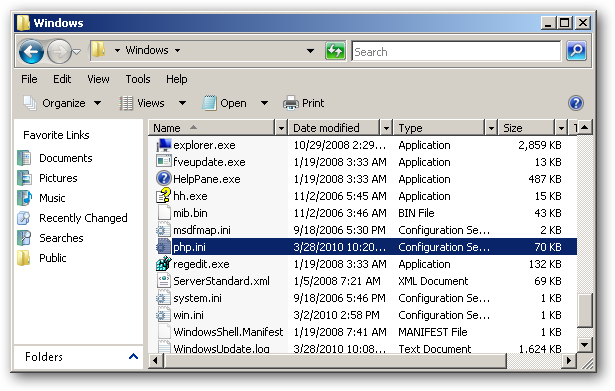Open Searches in Favorite Links

51,238
